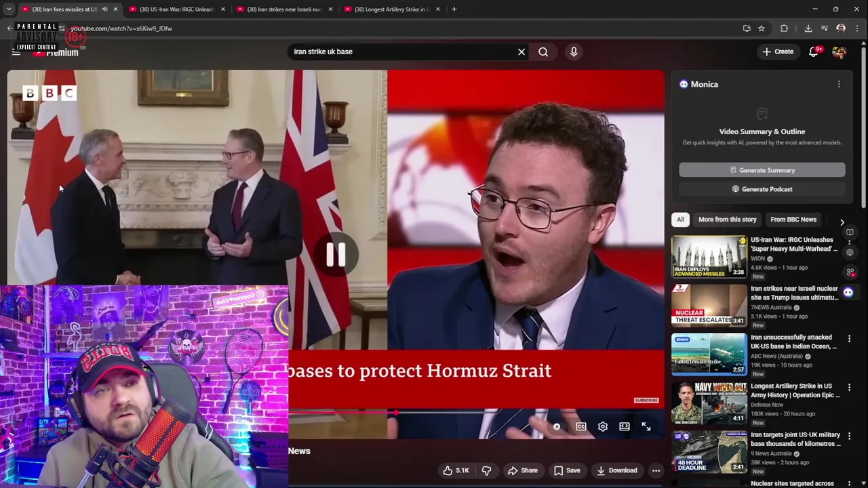Click the address bar URL
Image resolution: width=868 pixels, height=488 pixels.
[122, 28]
